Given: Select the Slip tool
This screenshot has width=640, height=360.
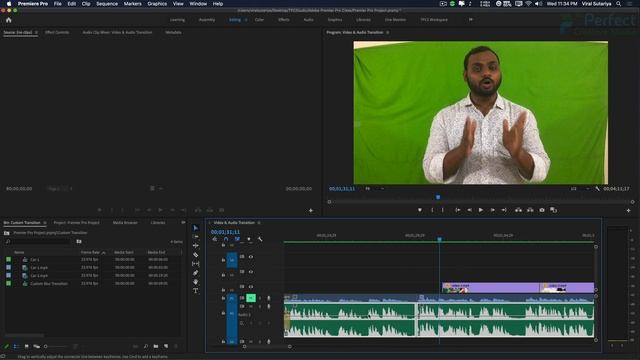Looking at the screenshot, I should pos(196,264).
